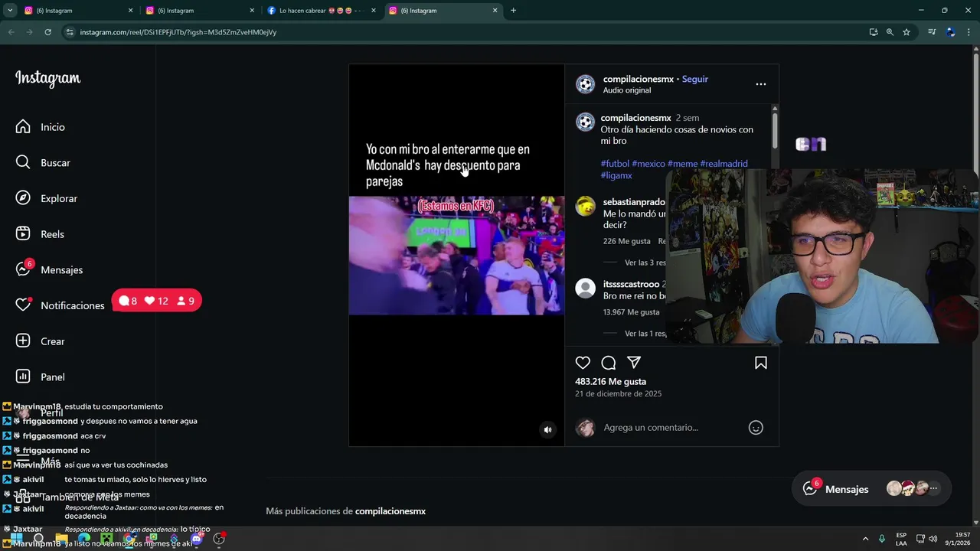980x551 pixels.
Task: Bookmark this page with star icon
Action: 906,32
